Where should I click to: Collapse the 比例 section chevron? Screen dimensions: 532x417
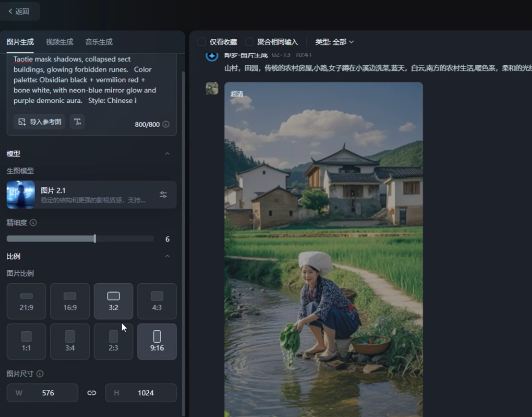click(x=167, y=256)
